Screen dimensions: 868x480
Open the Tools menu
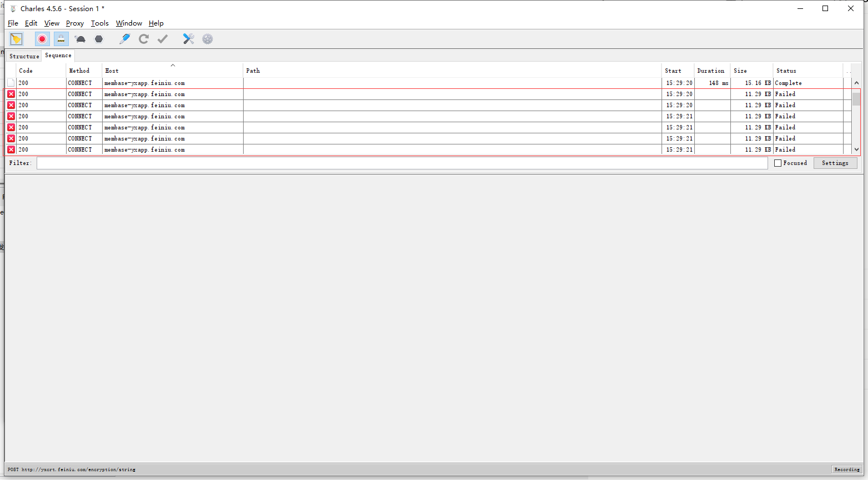(x=100, y=23)
